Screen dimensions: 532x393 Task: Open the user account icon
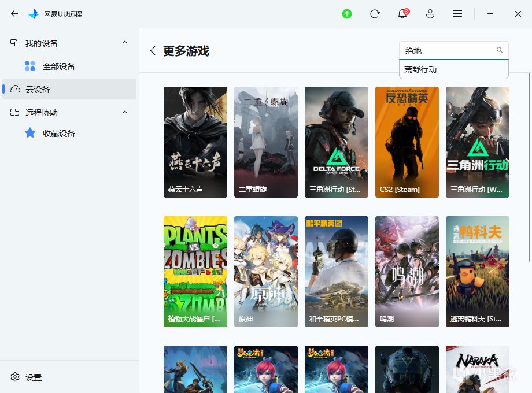click(x=430, y=14)
